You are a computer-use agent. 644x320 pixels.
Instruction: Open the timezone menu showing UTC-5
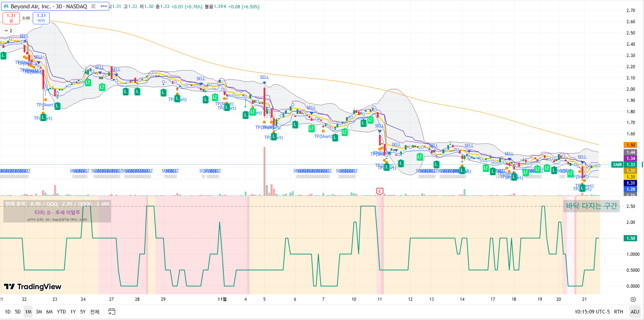click(592, 312)
